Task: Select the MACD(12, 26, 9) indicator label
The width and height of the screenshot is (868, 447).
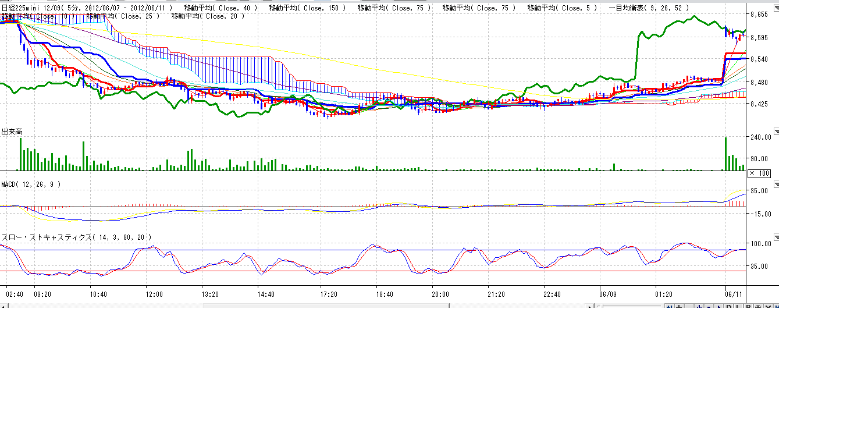Action: [30, 185]
